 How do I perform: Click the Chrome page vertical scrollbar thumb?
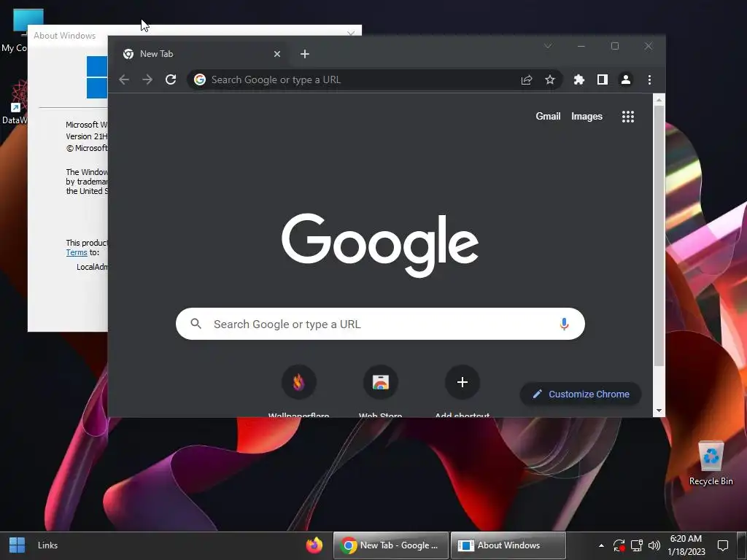pyautogui.click(x=659, y=236)
